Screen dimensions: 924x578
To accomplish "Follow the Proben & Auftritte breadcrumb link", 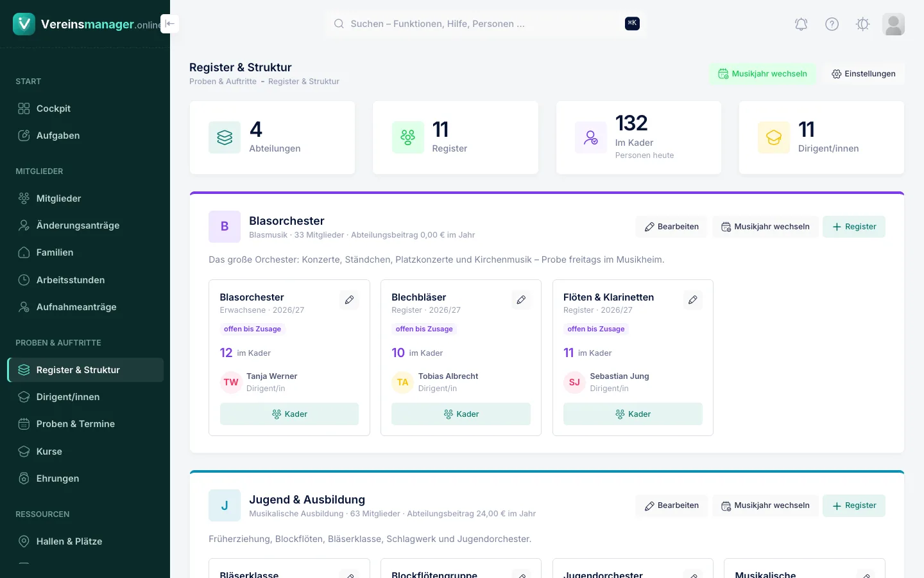I will tap(223, 82).
